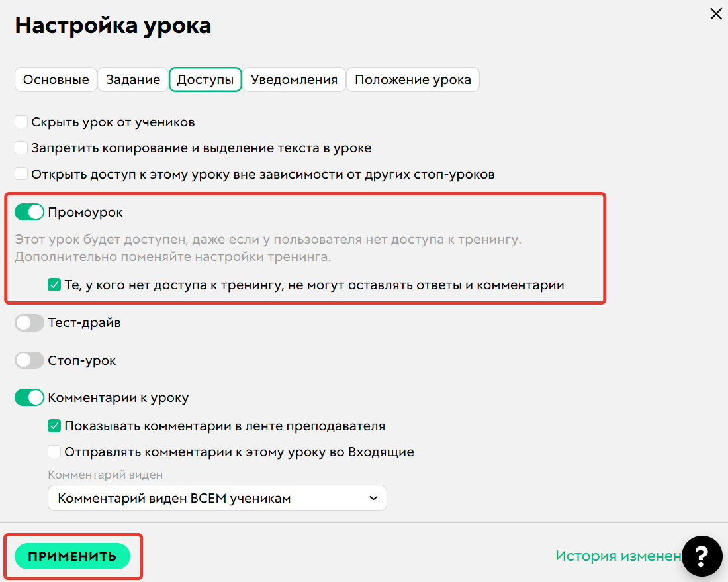The width and height of the screenshot is (728, 582).
Task: Turn off Комментарии к уроку
Action: (x=29, y=397)
